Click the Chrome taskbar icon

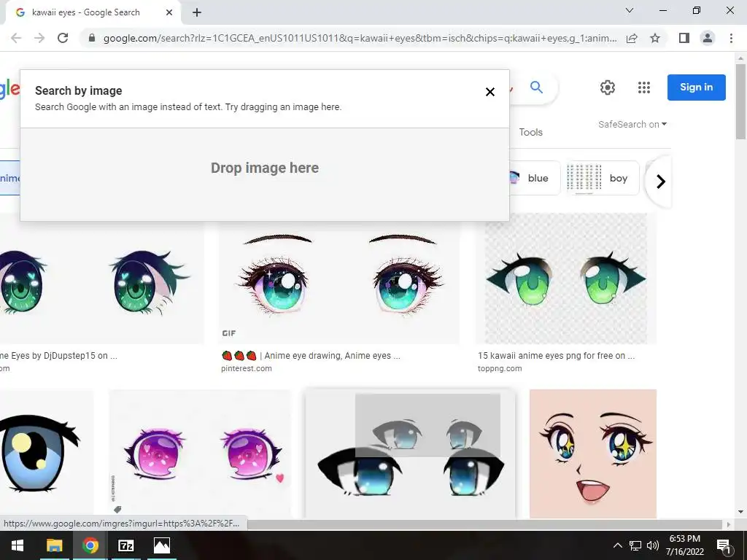pyautogui.click(x=90, y=545)
